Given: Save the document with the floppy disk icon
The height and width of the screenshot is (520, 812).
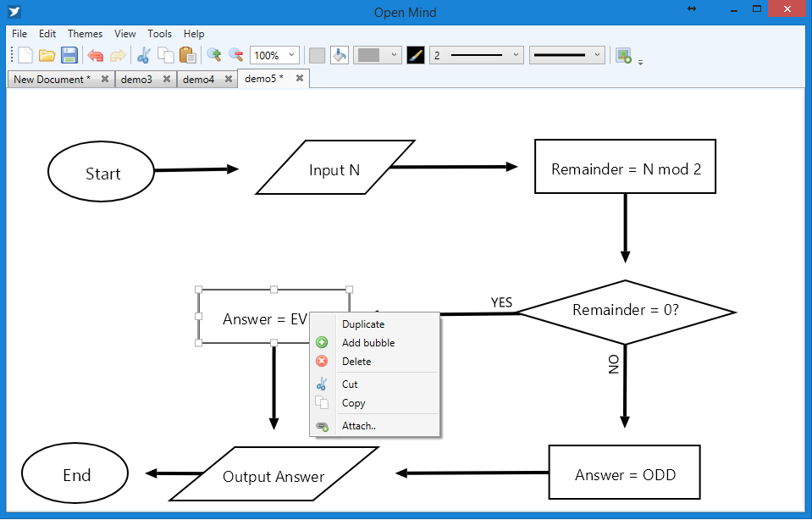Looking at the screenshot, I should (69, 55).
